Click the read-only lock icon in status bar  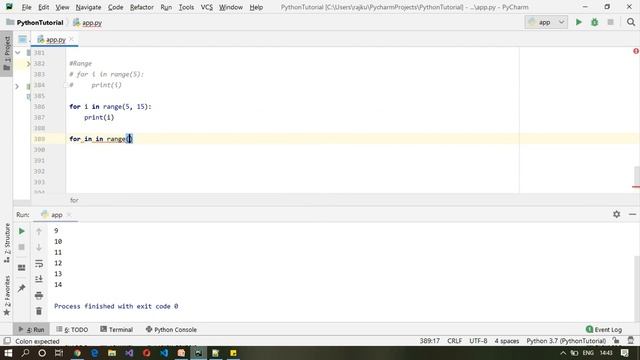[616, 340]
